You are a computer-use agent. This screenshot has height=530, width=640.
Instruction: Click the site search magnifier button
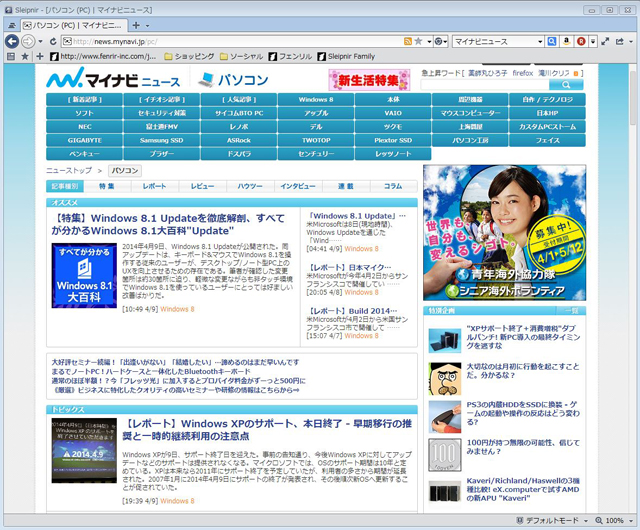(x=566, y=85)
